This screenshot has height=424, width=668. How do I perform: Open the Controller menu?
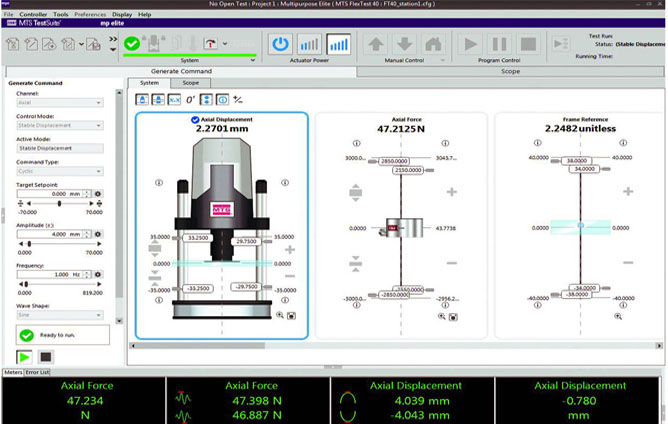click(32, 15)
